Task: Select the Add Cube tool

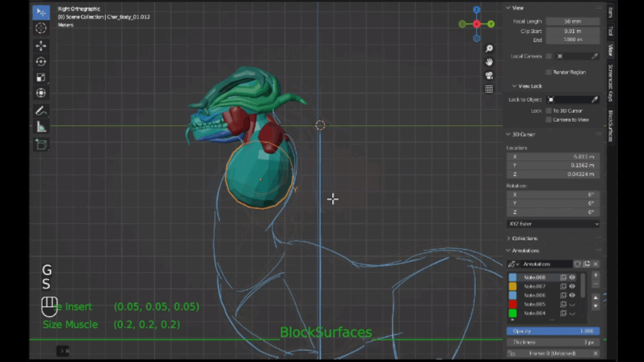Action: 41,145
